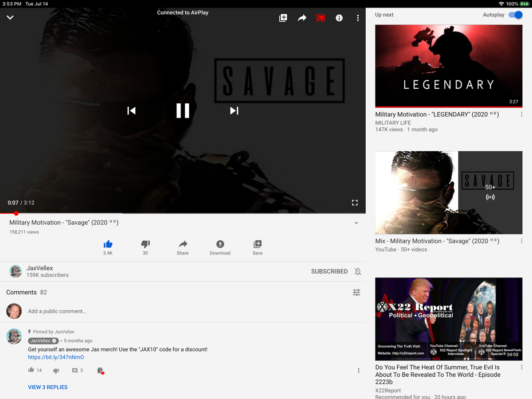532x399 pixels.
Task: Click the 159K subscribers text
Action: [47, 275]
